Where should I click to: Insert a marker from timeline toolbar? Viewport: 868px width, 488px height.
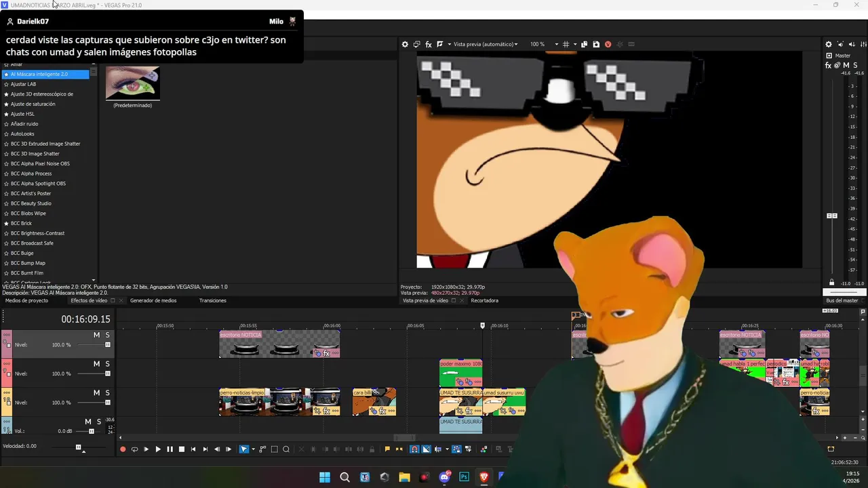387,449
